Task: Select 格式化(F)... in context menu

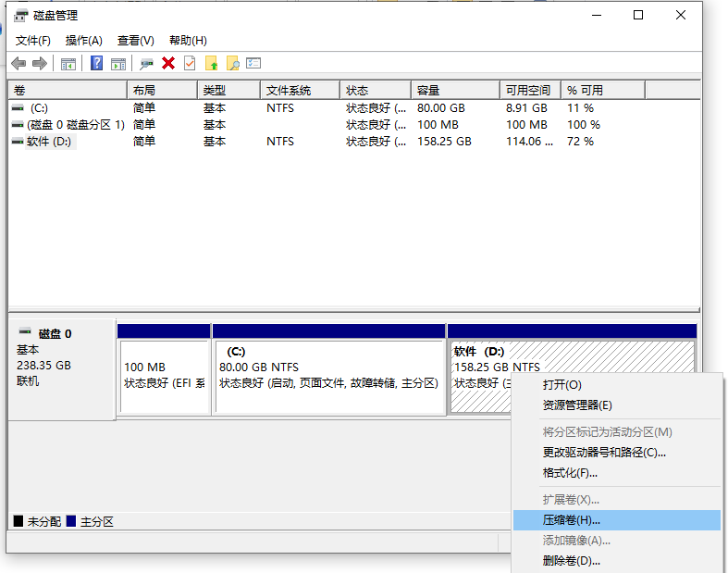Action: (570, 473)
